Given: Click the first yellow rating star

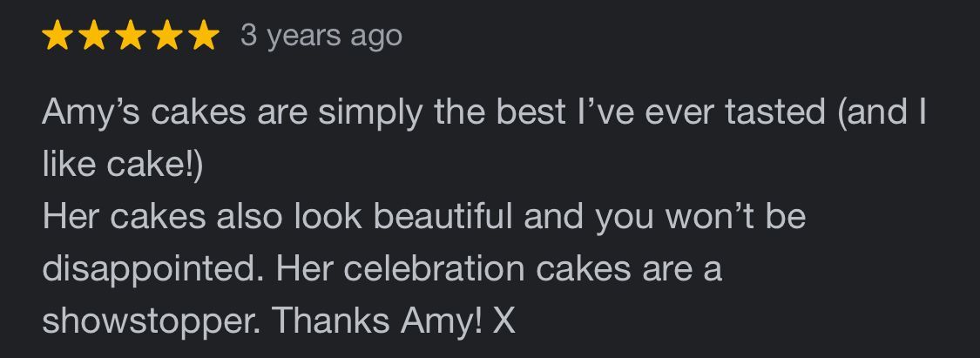Looking at the screenshot, I should tap(58, 36).
